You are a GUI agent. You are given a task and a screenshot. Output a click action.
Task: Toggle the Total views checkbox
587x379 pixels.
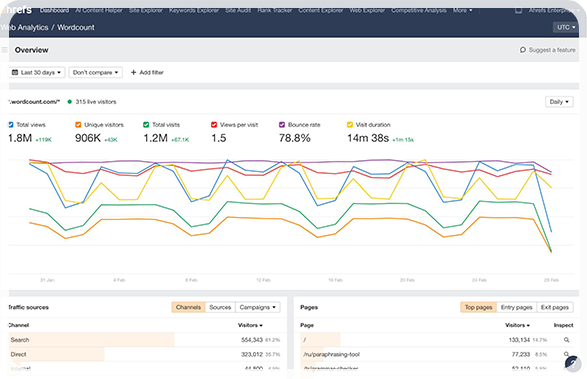[10, 125]
